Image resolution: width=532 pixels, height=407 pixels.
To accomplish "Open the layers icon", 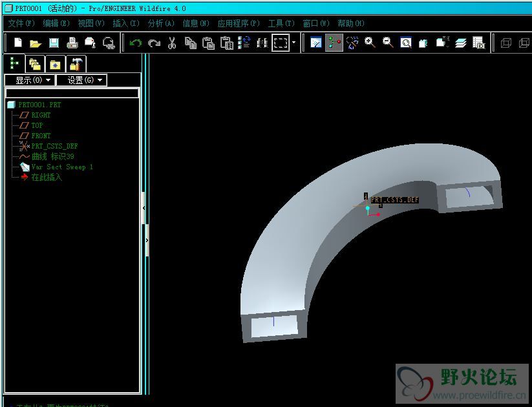I will [461, 43].
